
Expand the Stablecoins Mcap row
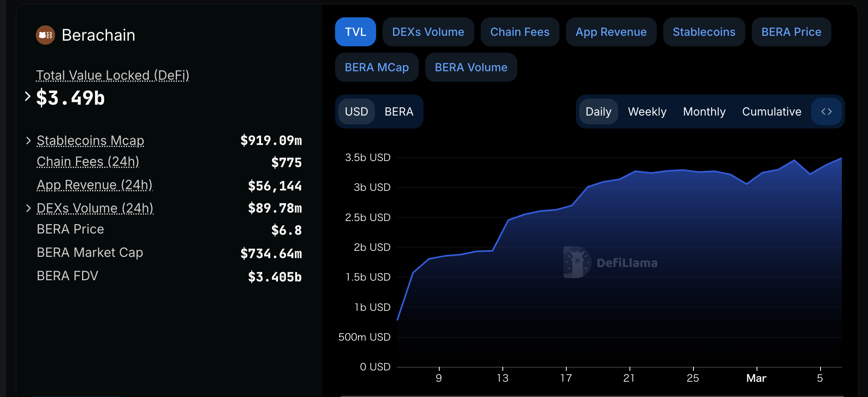point(28,141)
